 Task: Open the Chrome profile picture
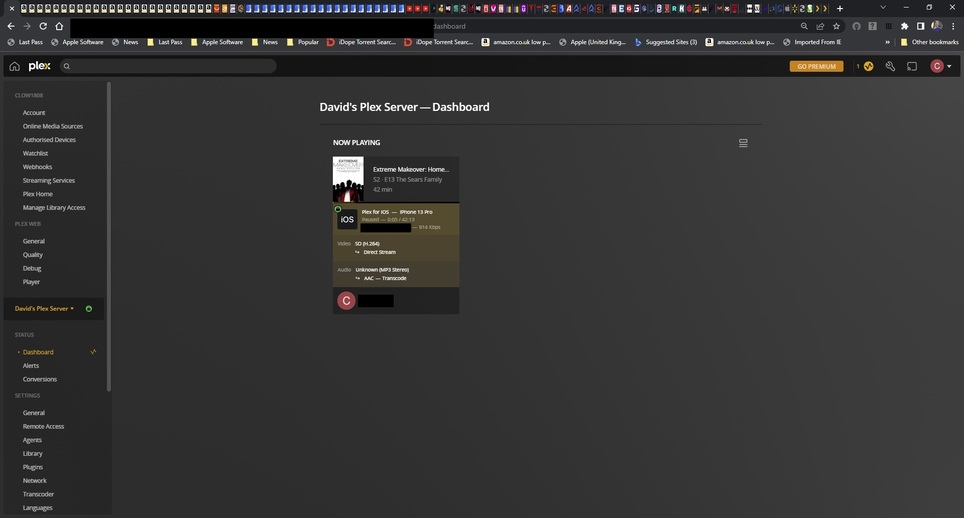[x=937, y=26]
